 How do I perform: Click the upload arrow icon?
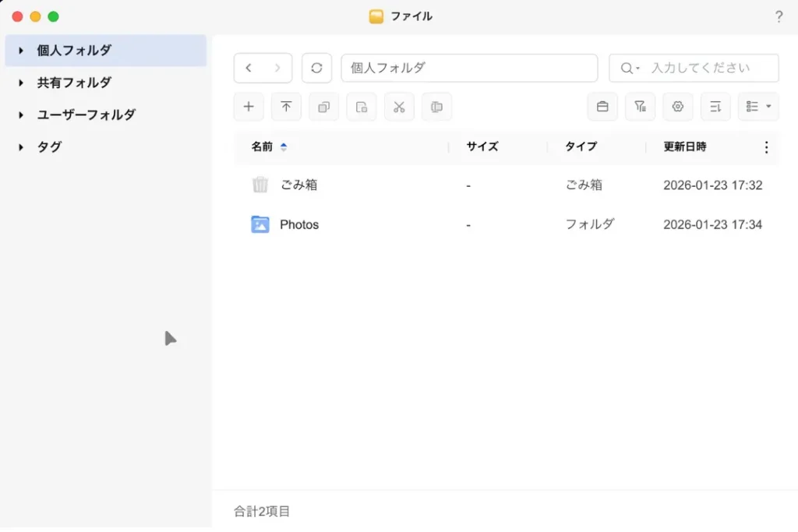coord(286,107)
